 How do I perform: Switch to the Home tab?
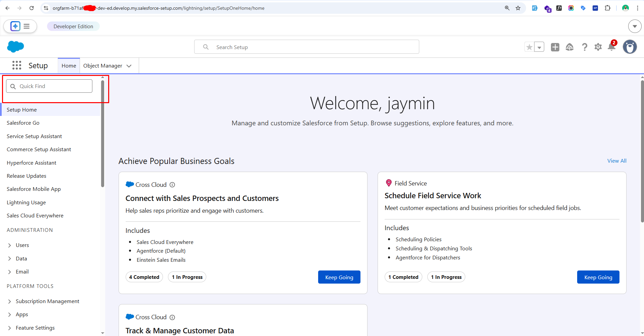click(x=69, y=66)
